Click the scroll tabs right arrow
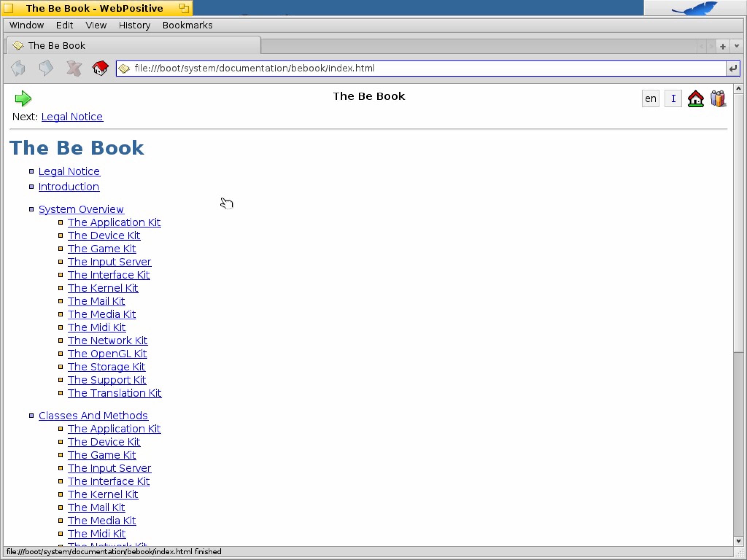Image resolution: width=747 pixels, height=560 pixels. pyautogui.click(x=711, y=46)
